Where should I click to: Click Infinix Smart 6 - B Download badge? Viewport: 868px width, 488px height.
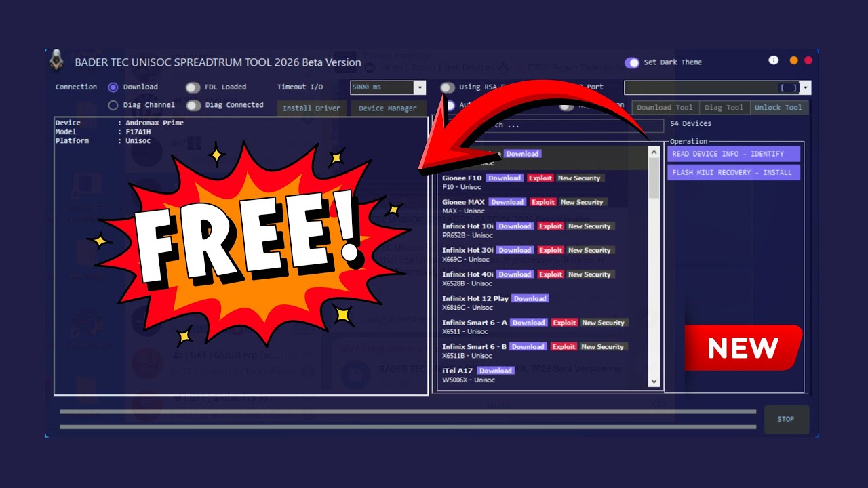pos(528,346)
